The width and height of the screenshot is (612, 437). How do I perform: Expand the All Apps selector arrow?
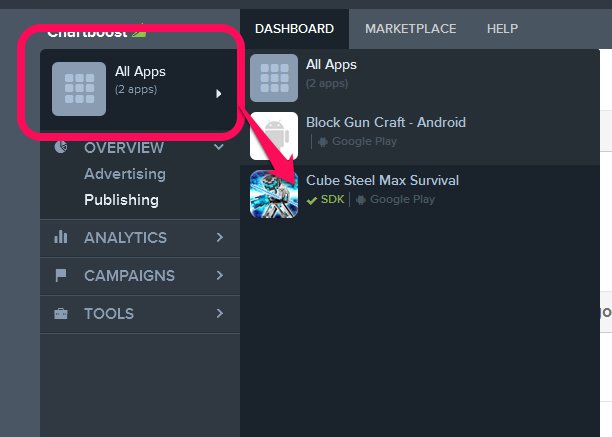pyautogui.click(x=219, y=94)
